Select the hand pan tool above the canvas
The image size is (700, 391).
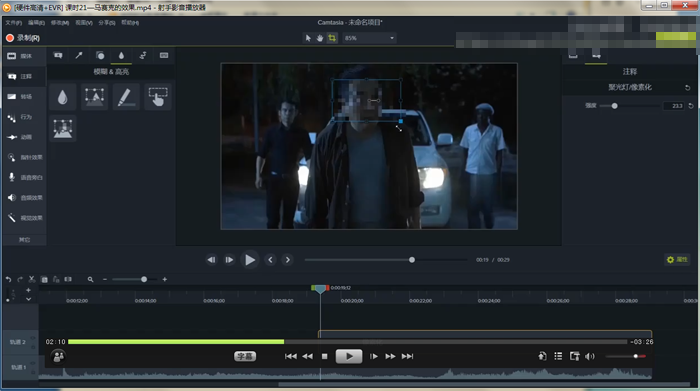pos(320,38)
